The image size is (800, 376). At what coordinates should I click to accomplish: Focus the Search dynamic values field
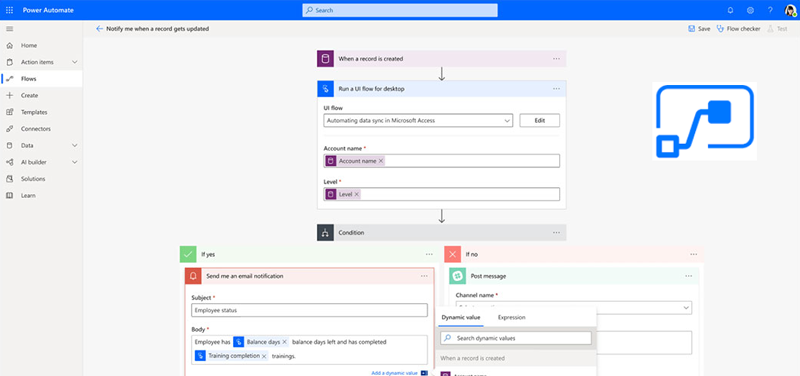point(515,338)
